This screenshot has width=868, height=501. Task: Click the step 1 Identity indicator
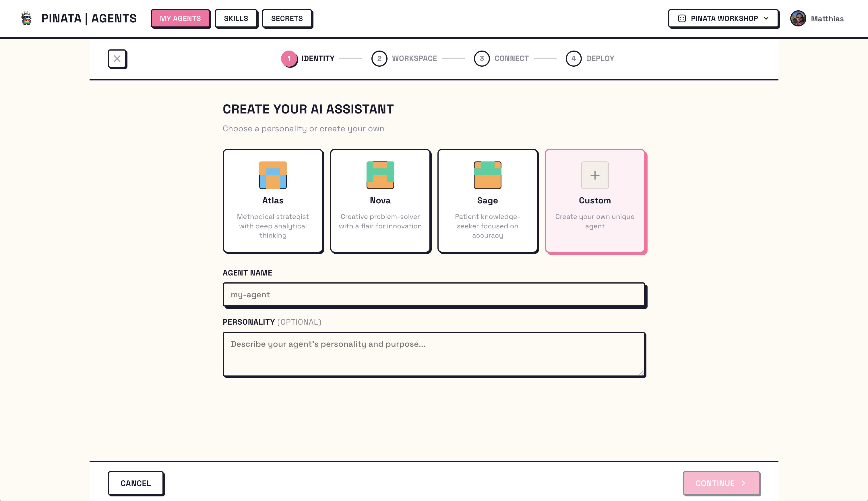(x=289, y=59)
